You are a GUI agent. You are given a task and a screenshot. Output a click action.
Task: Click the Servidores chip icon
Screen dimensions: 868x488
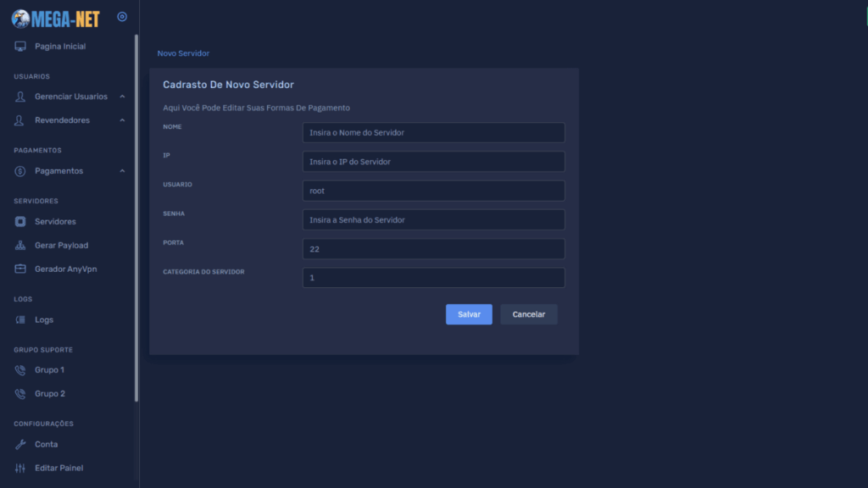20,222
